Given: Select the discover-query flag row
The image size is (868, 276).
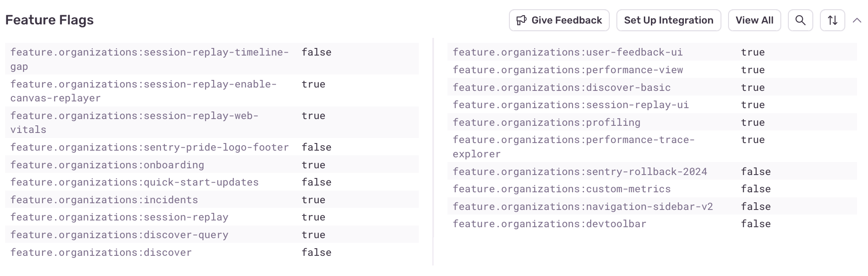Looking at the screenshot, I should (x=119, y=235).
